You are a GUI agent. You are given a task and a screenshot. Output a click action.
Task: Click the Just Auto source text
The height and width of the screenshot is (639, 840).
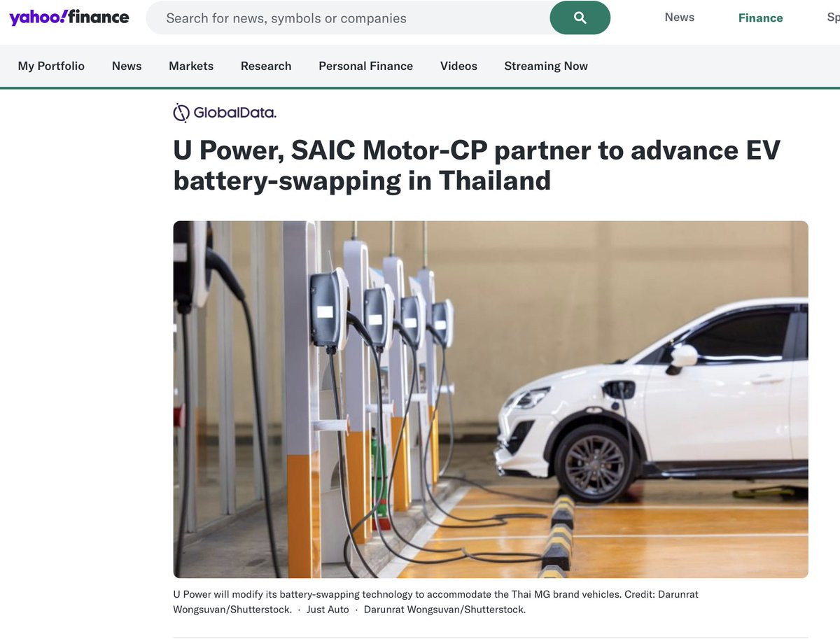[x=328, y=610]
